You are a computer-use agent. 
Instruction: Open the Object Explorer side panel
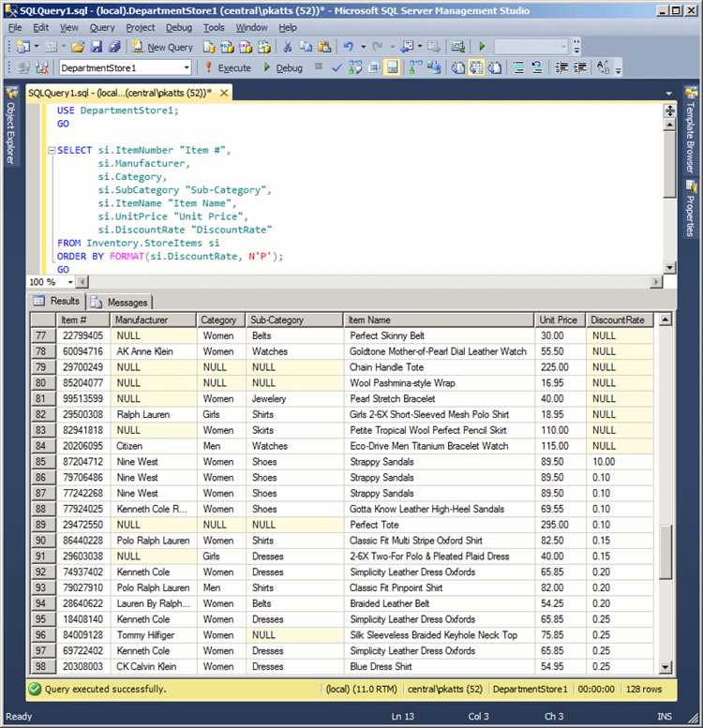tap(11, 126)
